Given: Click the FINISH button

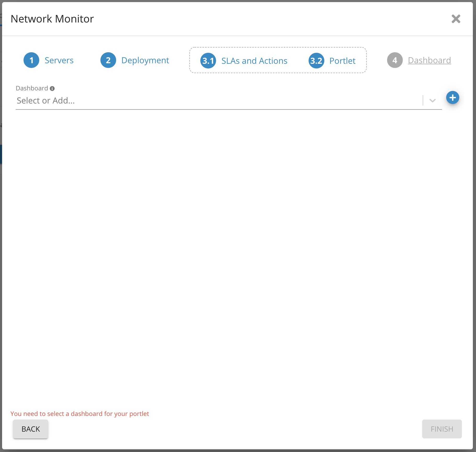Looking at the screenshot, I should (x=442, y=429).
